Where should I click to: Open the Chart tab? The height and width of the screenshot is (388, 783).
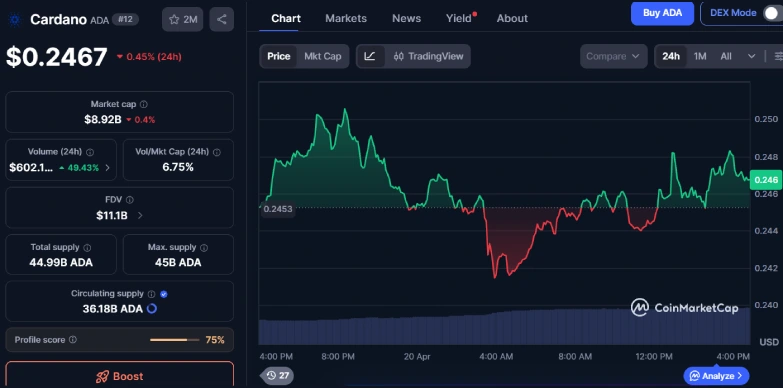(x=286, y=18)
